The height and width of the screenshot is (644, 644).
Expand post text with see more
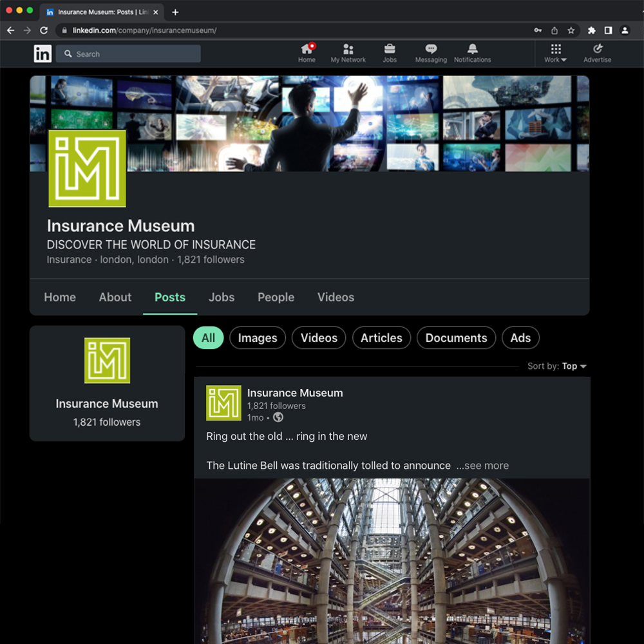482,466
